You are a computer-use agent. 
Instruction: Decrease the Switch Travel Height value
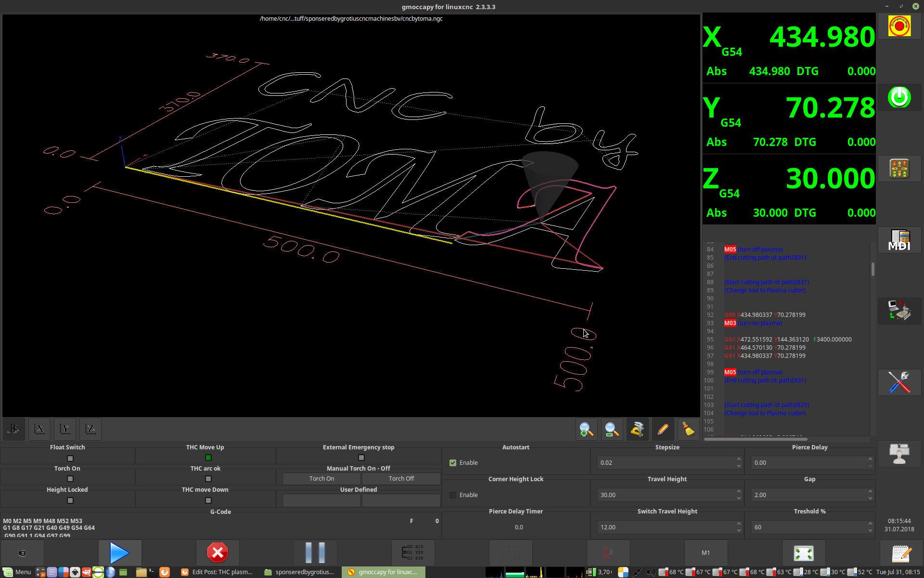coord(739,530)
